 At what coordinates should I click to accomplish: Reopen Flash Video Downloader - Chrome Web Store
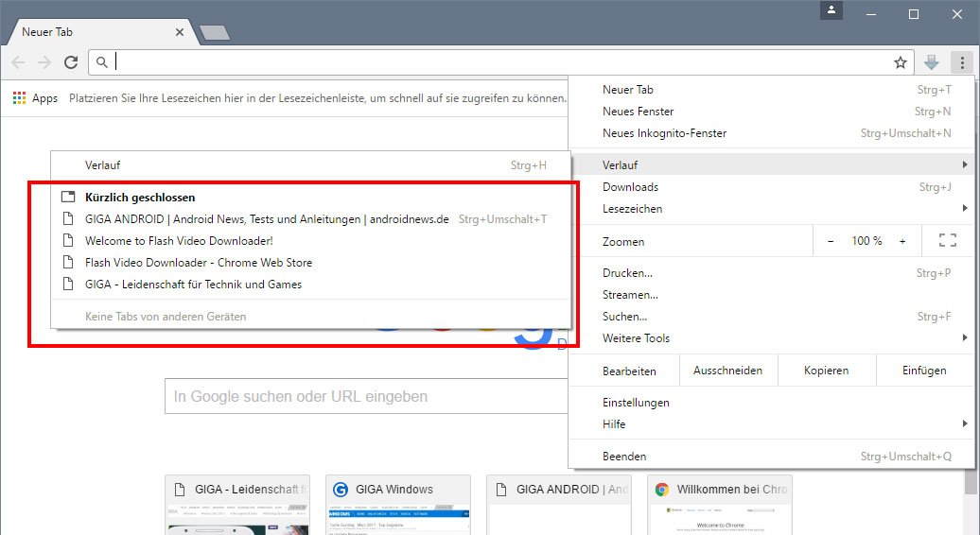point(310,263)
